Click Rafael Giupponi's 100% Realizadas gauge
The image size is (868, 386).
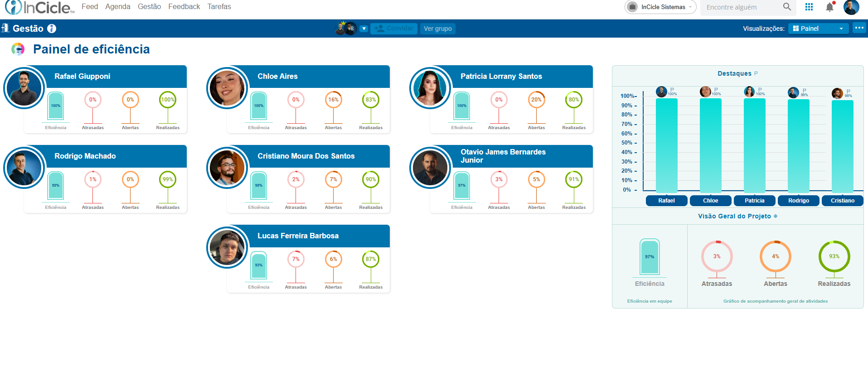coord(168,100)
